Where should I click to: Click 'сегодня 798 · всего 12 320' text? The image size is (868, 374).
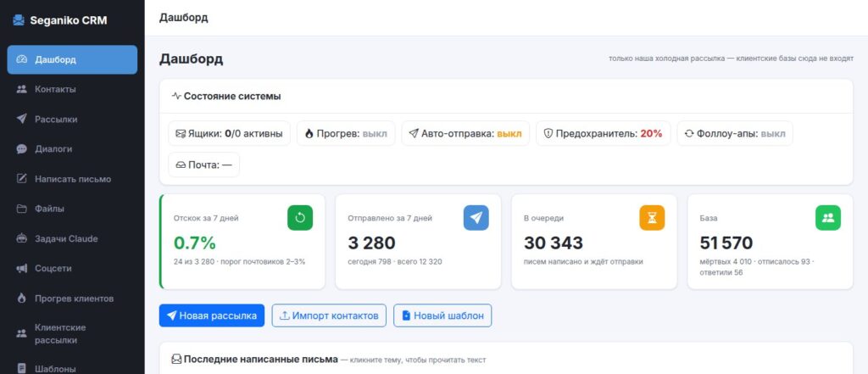click(395, 261)
